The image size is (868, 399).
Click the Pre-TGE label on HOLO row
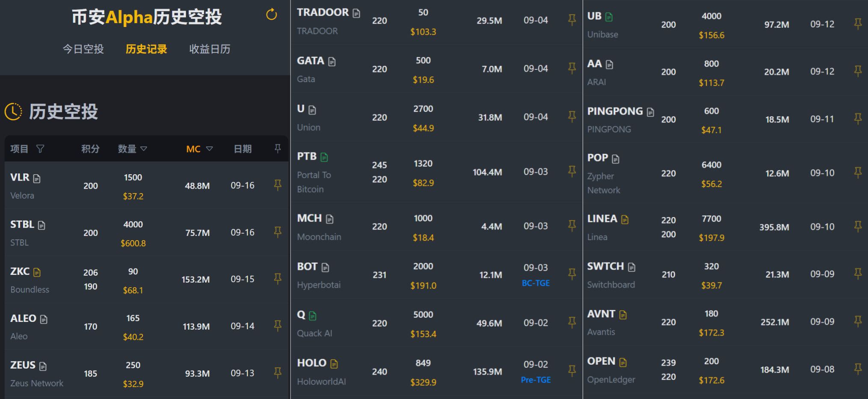(x=536, y=380)
